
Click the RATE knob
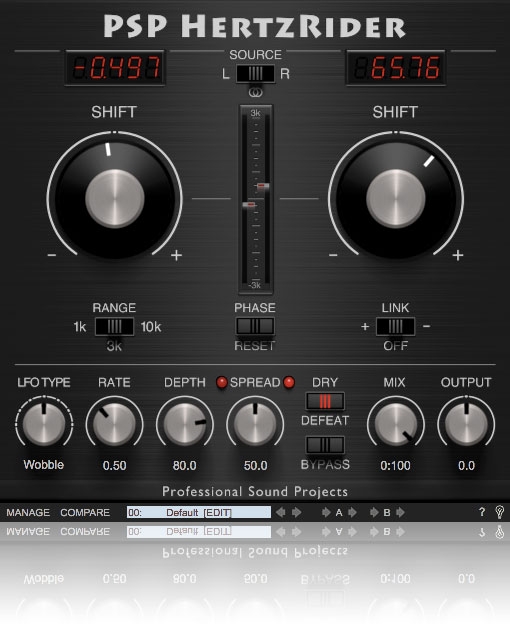[x=114, y=424]
